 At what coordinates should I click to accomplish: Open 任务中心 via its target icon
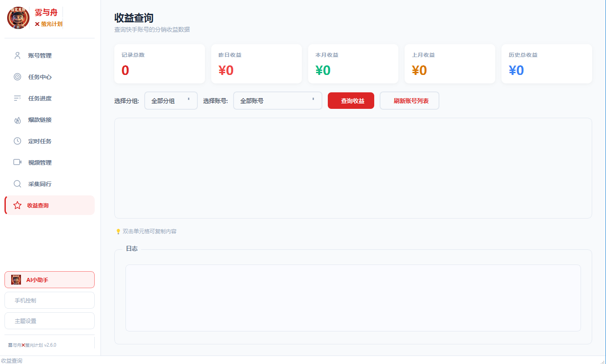(x=17, y=77)
